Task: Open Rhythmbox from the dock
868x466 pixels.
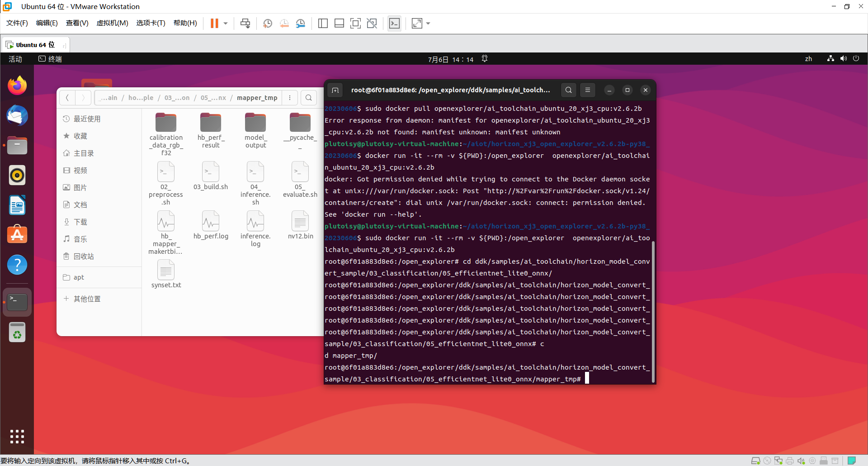Action: pyautogui.click(x=17, y=175)
